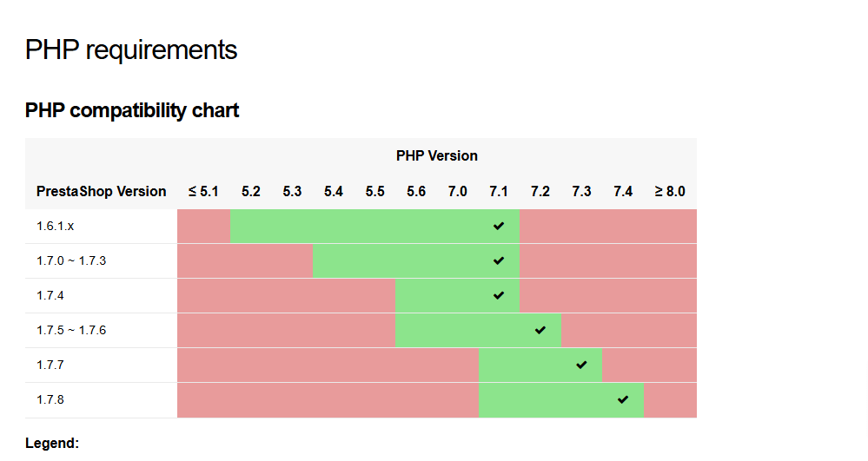Screen dimensions: 868x461
Task: Click the checkmark in the 1.7.8 row
Action: [623, 399]
